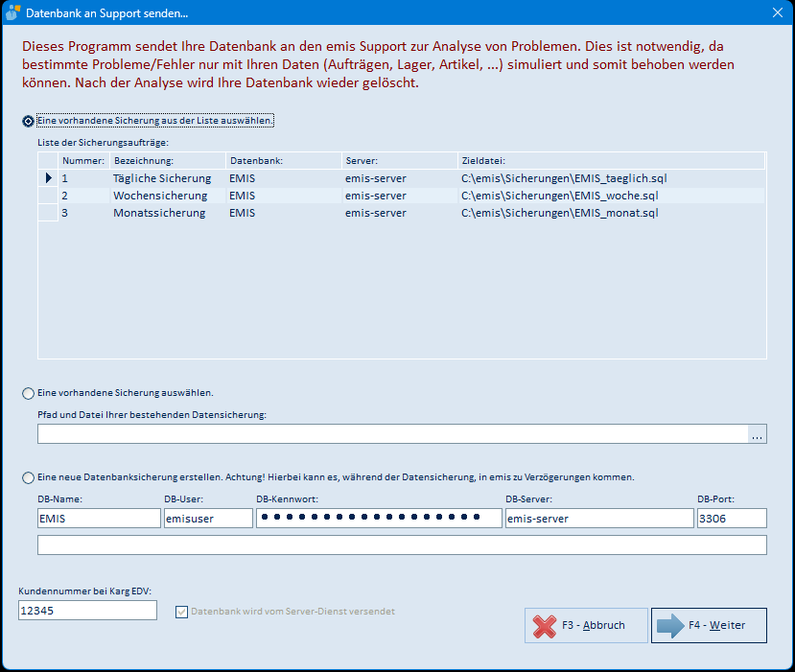Open file browser with the '...' button
795x672 pixels.
[757, 434]
